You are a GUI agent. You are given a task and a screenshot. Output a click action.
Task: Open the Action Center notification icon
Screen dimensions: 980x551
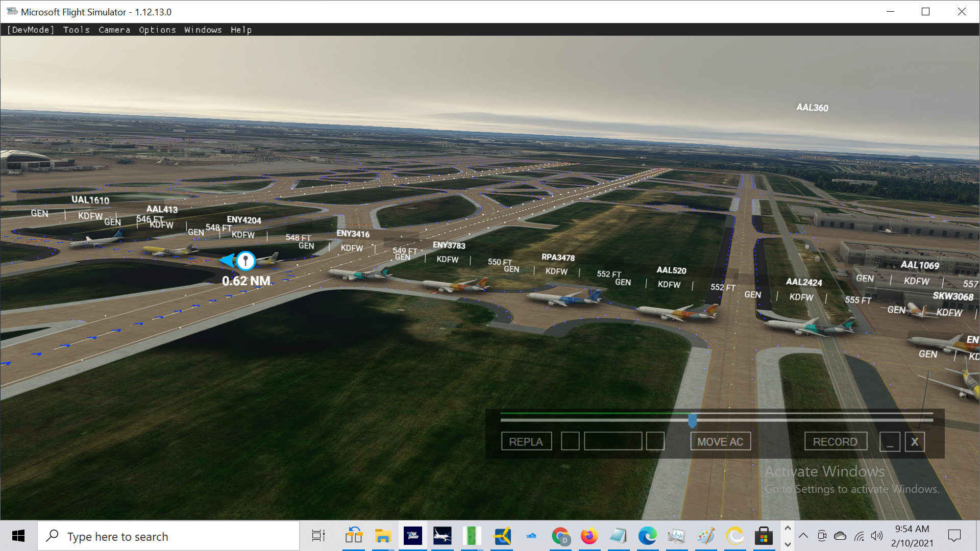point(954,536)
